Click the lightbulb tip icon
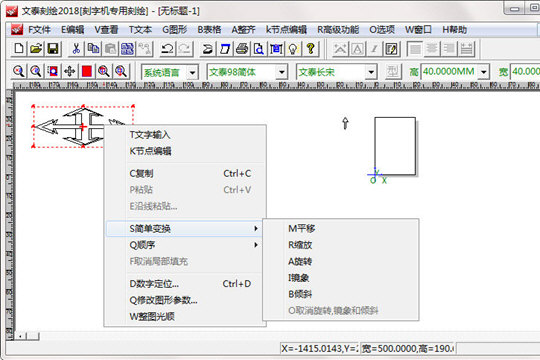This screenshot has height=360, width=540. pos(293,49)
